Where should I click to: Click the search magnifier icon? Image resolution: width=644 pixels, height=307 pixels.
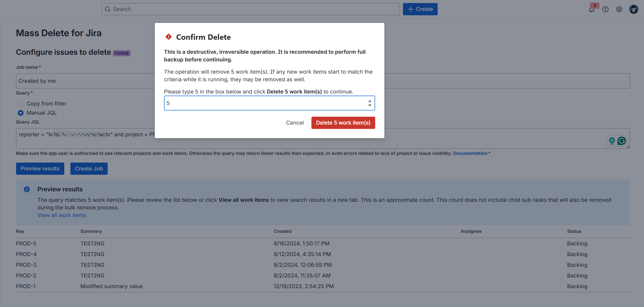(108, 9)
